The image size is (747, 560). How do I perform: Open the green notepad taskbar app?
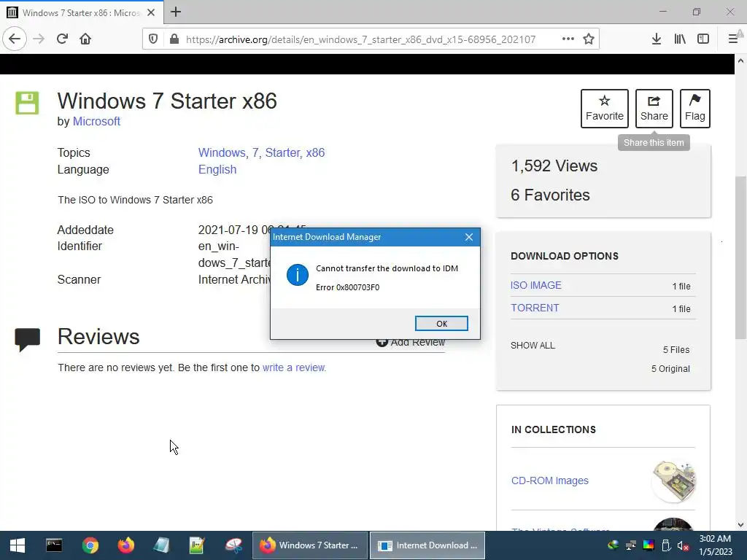[197, 545]
